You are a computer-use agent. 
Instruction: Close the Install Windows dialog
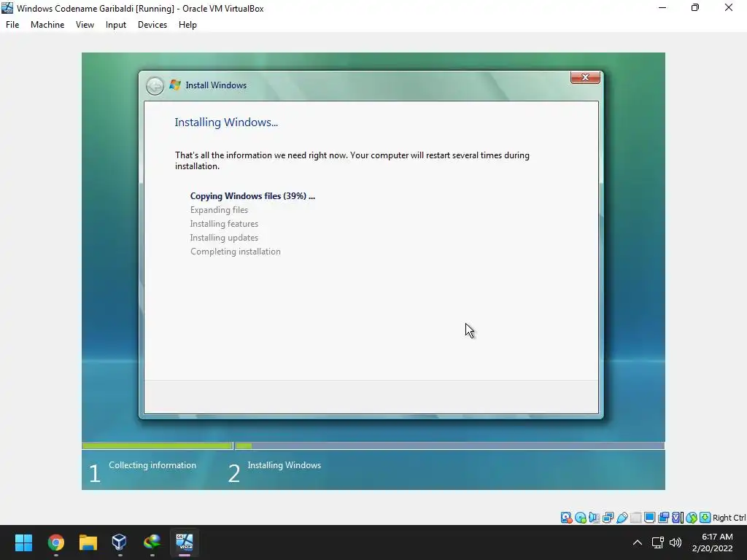pos(585,77)
